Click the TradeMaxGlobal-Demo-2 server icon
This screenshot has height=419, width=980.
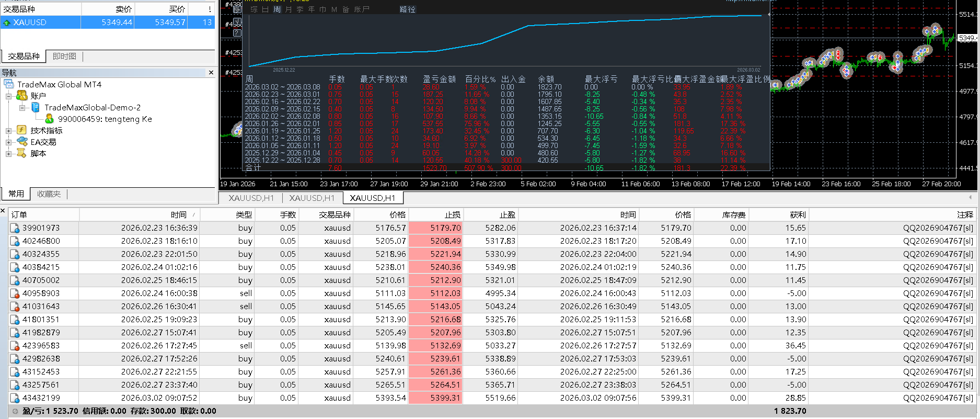(36, 107)
